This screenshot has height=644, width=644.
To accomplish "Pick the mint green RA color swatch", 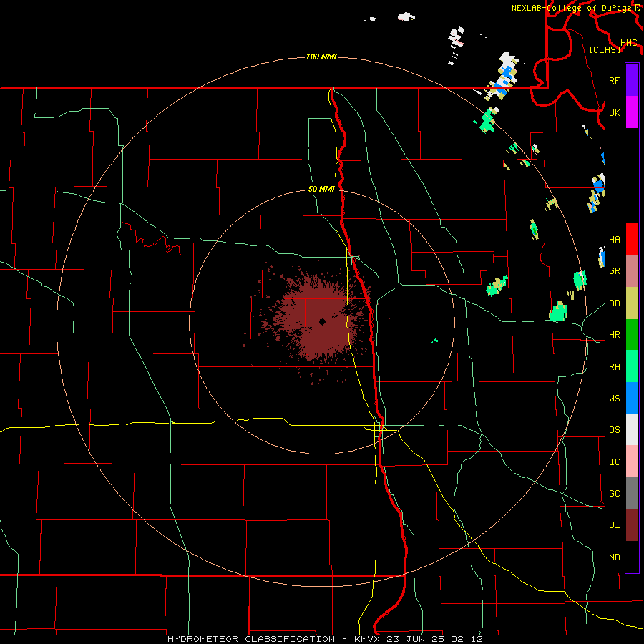I will coord(632,366).
